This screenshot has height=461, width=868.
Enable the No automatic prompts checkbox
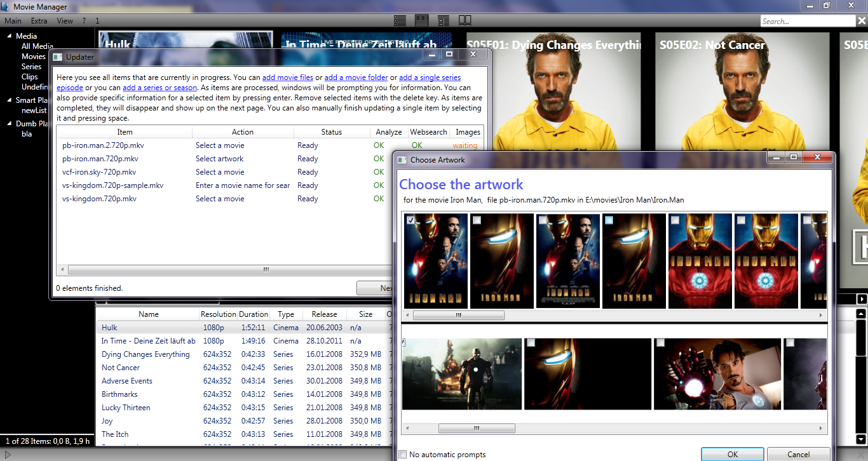(x=403, y=455)
